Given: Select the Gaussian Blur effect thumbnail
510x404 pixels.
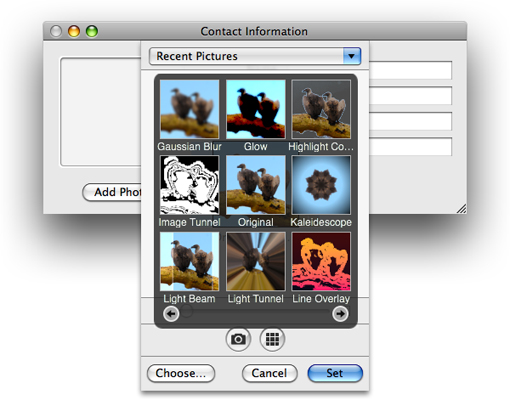Looking at the screenshot, I should point(189,109).
